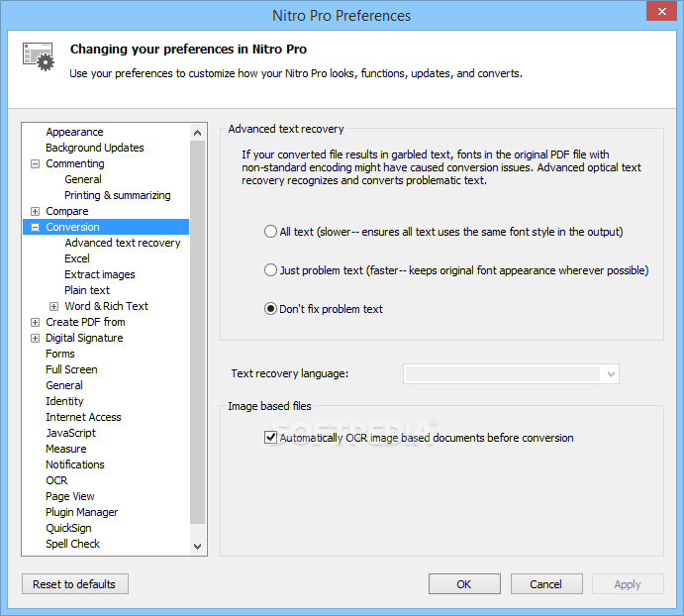The height and width of the screenshot is (616, 684).
Task: Click the scroll up arrow in category list
Action: click(197, 133)
